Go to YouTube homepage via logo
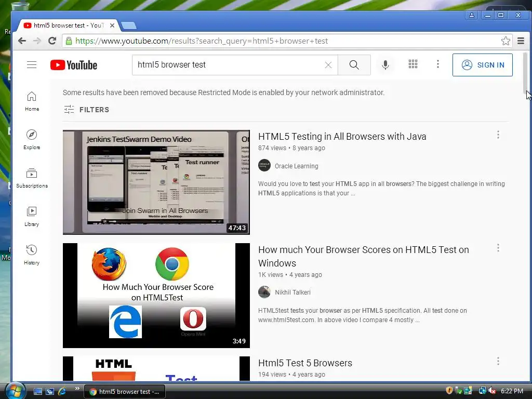The height and width of the screenshot is (399, 532). [74, 65]
